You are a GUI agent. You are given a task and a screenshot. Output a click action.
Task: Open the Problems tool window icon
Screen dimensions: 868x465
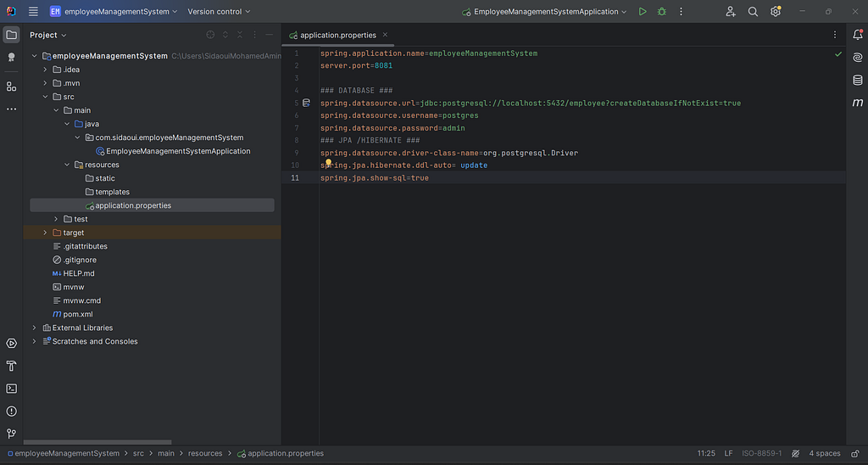point(11,412)
